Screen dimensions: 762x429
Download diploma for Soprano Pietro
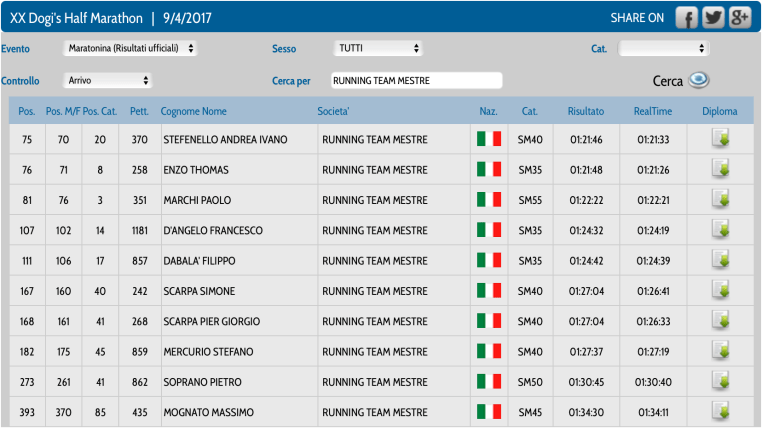[720, 382]
